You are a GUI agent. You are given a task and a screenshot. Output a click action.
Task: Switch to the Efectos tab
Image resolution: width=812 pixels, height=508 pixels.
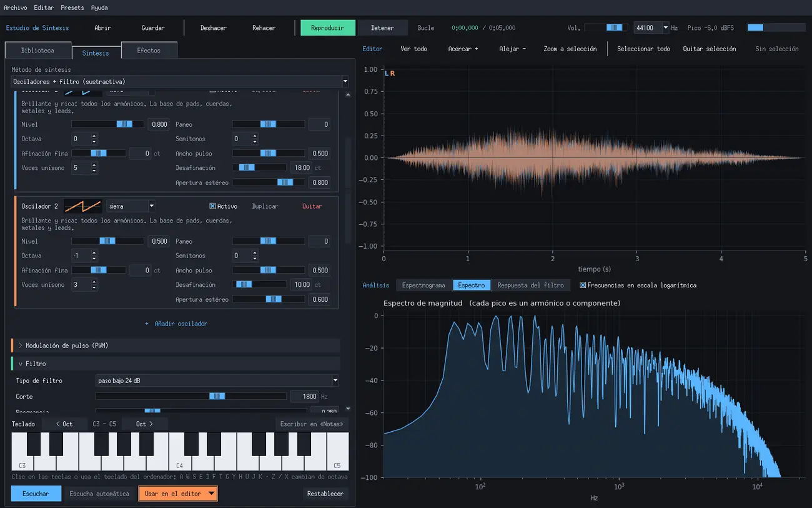(x=149, y=50)
